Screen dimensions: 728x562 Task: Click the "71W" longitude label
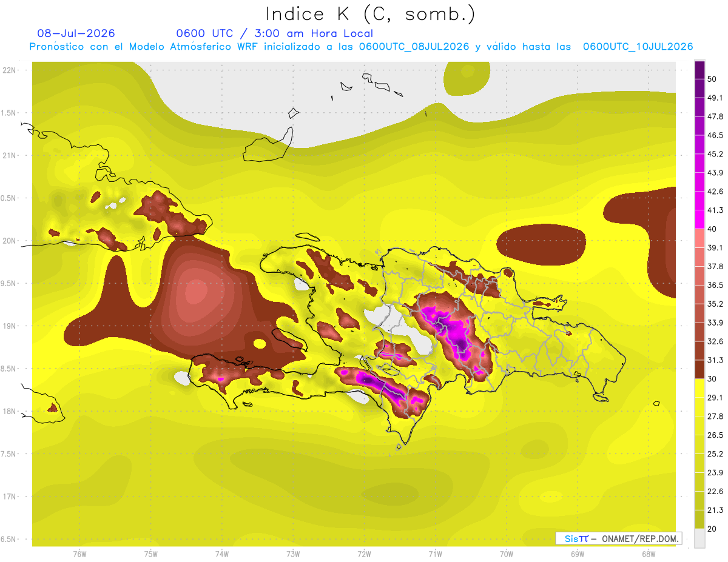click(435, 554)
